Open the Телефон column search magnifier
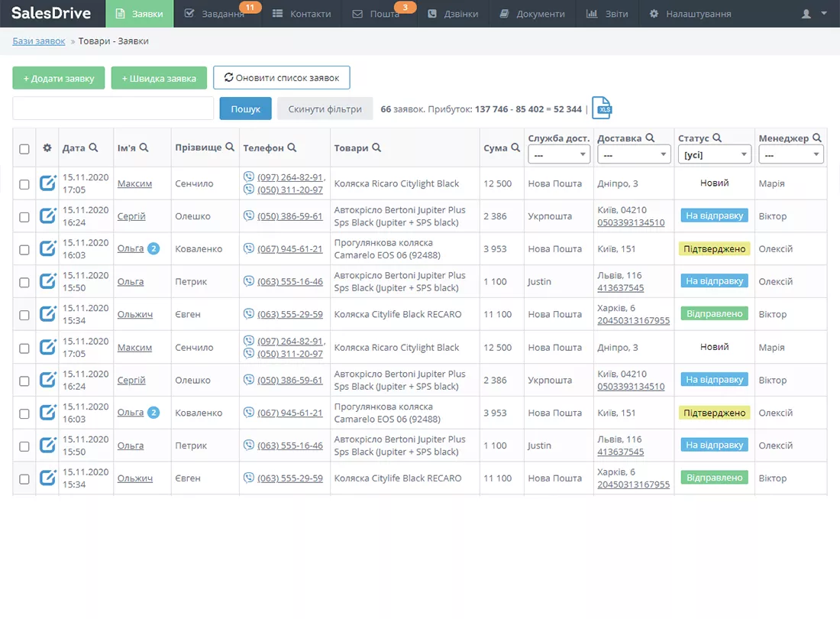This screenshot has height=619, width=840. (292, 147)
